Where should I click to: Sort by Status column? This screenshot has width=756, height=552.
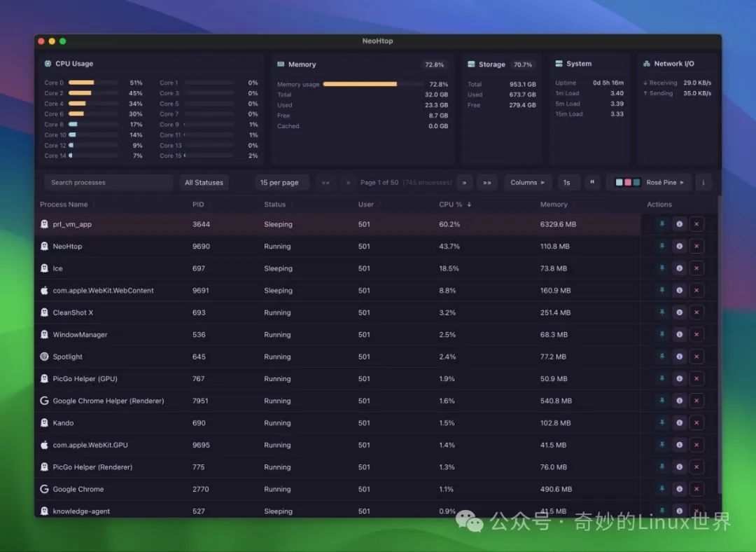point(275,205)
